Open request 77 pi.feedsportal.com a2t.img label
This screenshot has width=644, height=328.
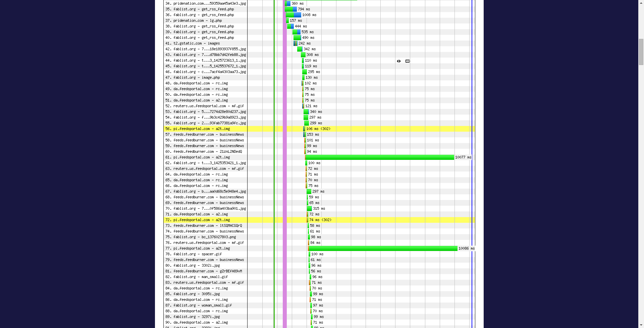point(202,249)
